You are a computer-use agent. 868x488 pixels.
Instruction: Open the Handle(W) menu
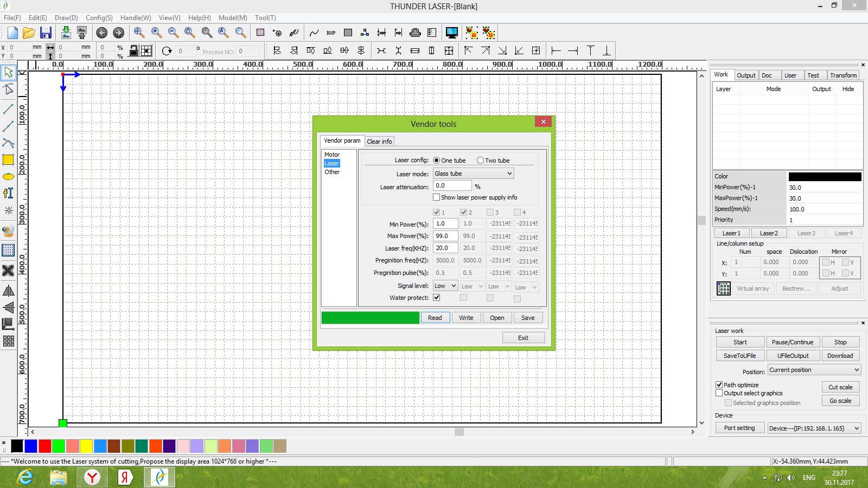pyautogui.click(x=136, y=18)
